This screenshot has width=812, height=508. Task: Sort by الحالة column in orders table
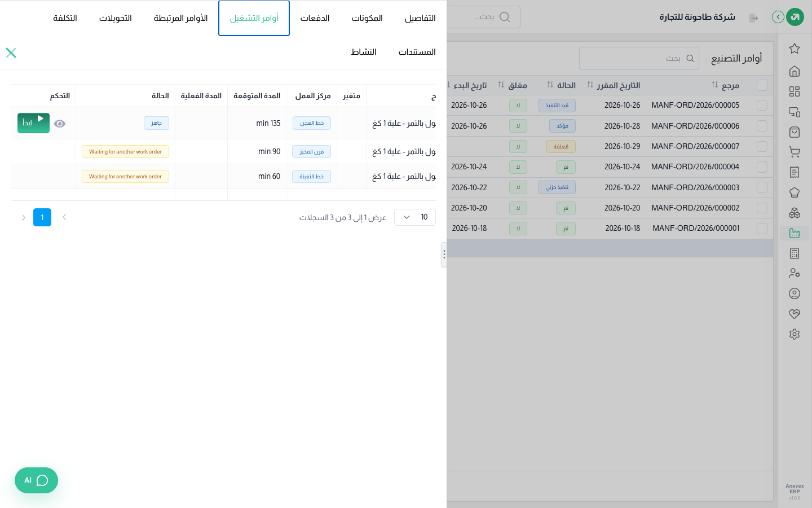[550, 85]
